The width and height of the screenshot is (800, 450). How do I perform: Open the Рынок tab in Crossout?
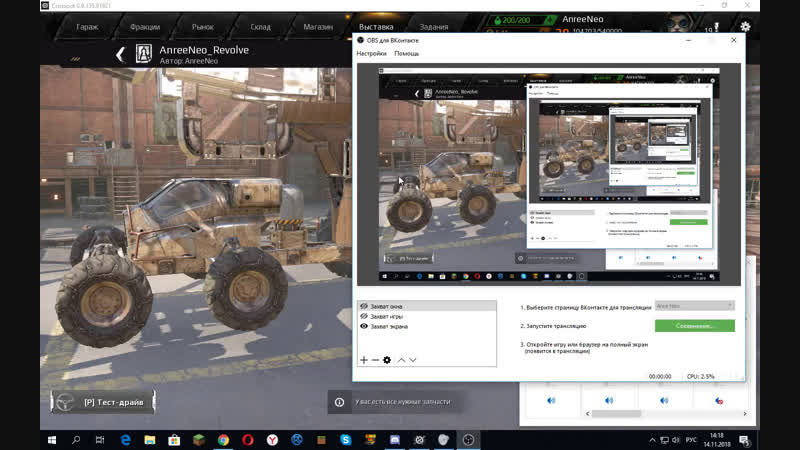[203, 27]
